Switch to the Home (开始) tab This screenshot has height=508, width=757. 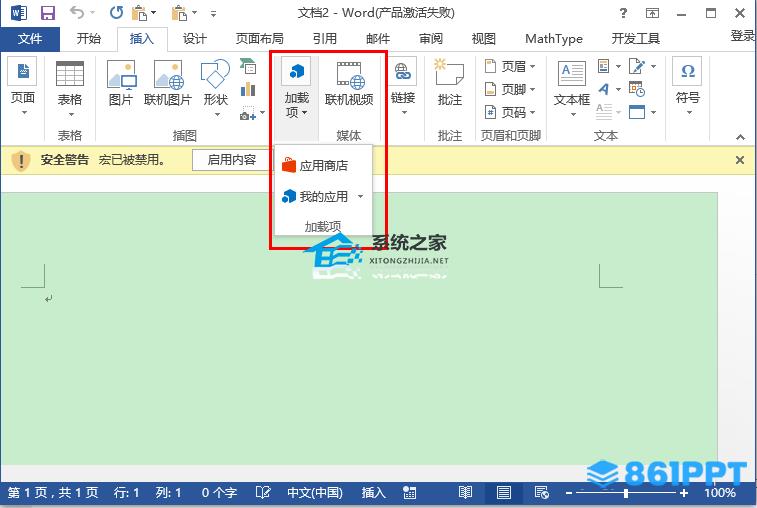[x=89, y=39]
